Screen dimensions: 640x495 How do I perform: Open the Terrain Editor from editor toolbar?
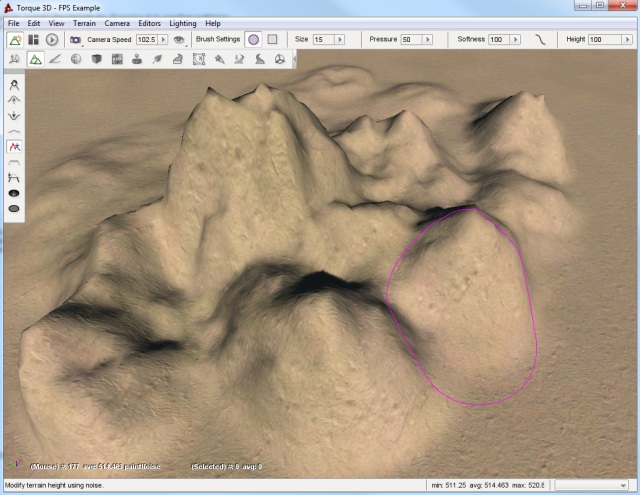click(x=35, y=59)
